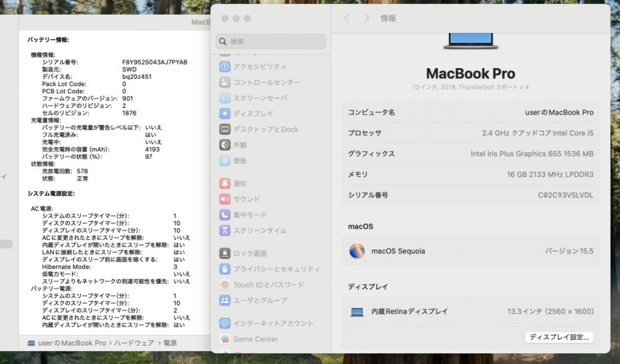Click the serial number C02C93V5LVDL
The width and height of the screenshot is (620, 364).
tap(565, 195)
